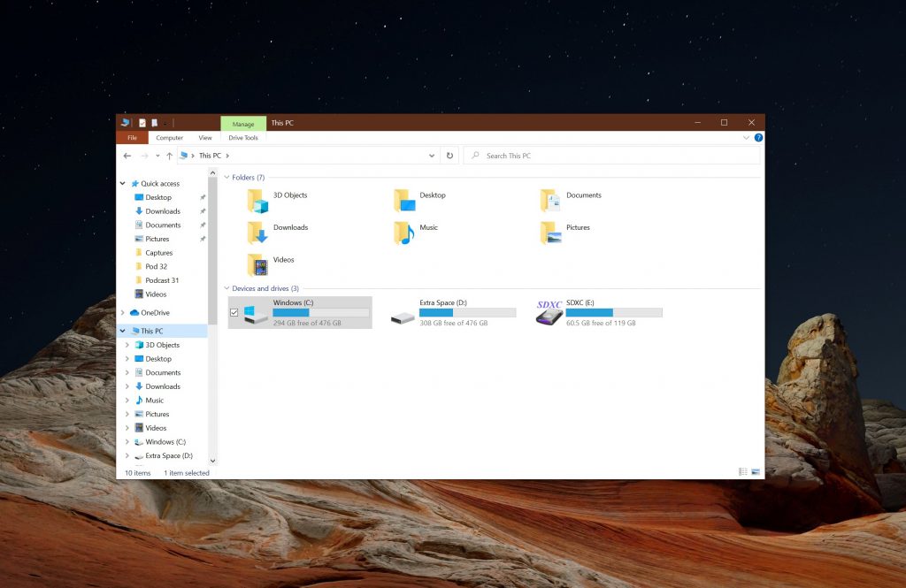Unpin Documents from Quick access pin icon
This screenshot has height=588, width=906.
(203, 225)
